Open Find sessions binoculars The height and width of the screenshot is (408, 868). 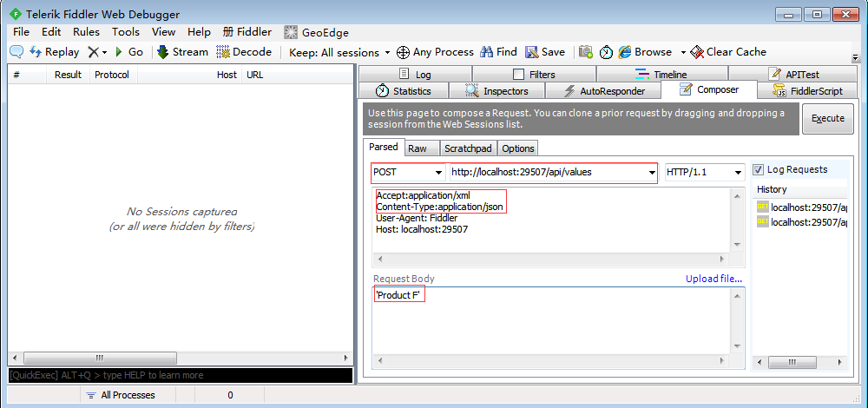tap(498, 52)
